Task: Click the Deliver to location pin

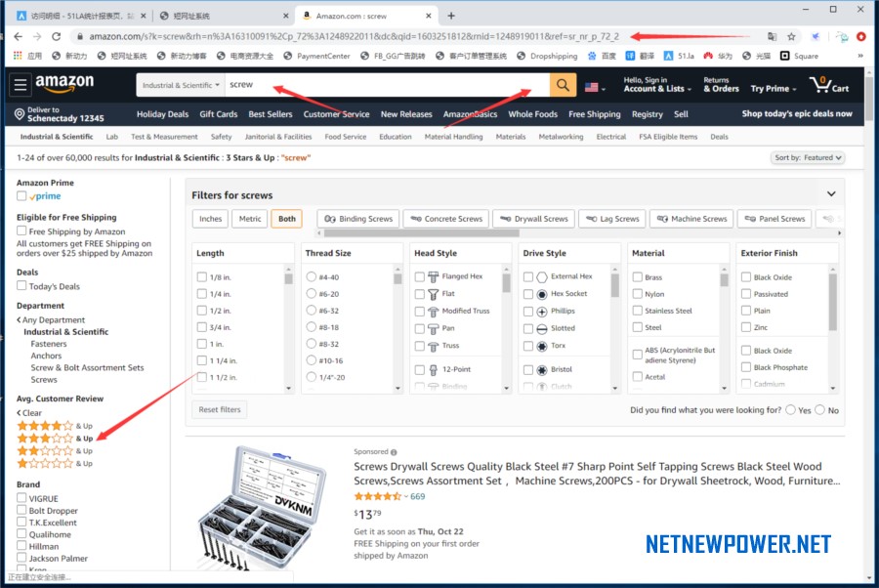Action: pyautogui.click(x=20, y=114)
